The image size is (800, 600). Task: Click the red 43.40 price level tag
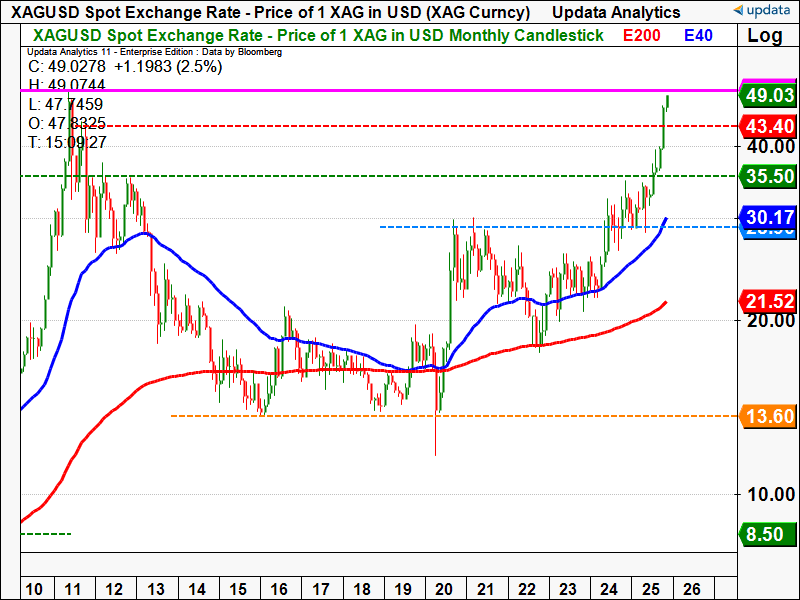767,127
